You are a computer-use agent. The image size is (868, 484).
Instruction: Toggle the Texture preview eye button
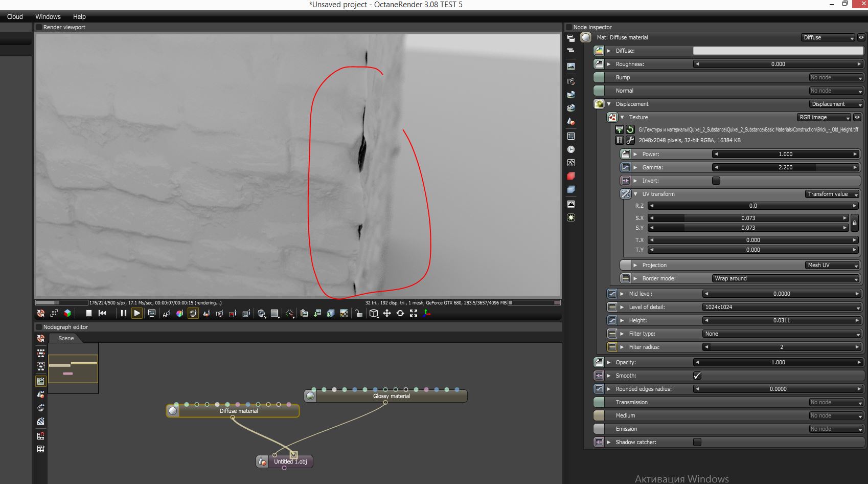(857, 117)
